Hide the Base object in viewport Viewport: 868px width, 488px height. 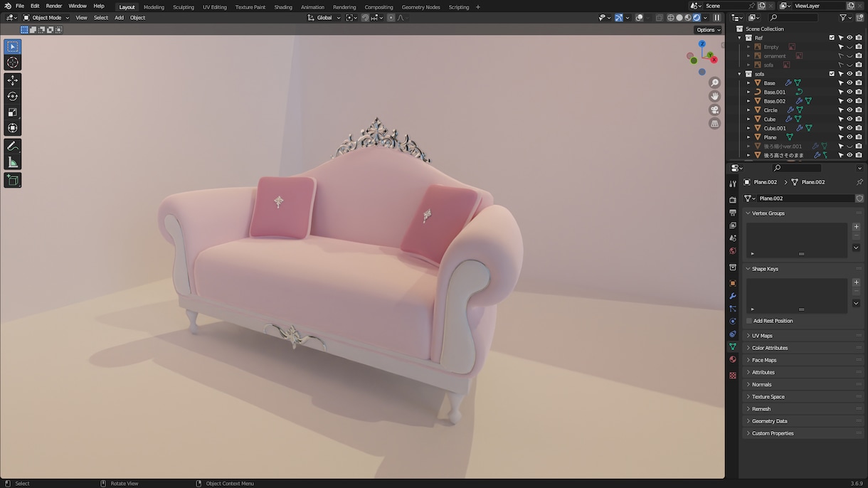(x=850, y=83)
